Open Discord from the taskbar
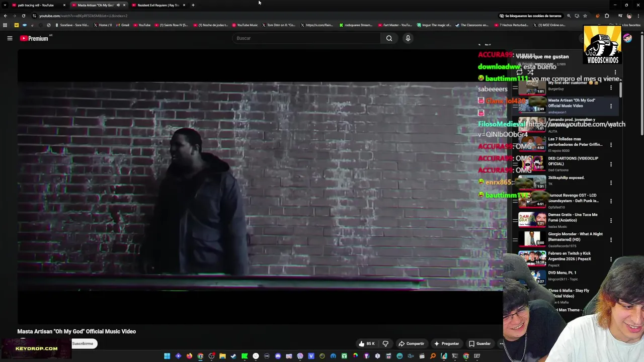This screenshot has height=362, width=644. (x=278, y=356)
